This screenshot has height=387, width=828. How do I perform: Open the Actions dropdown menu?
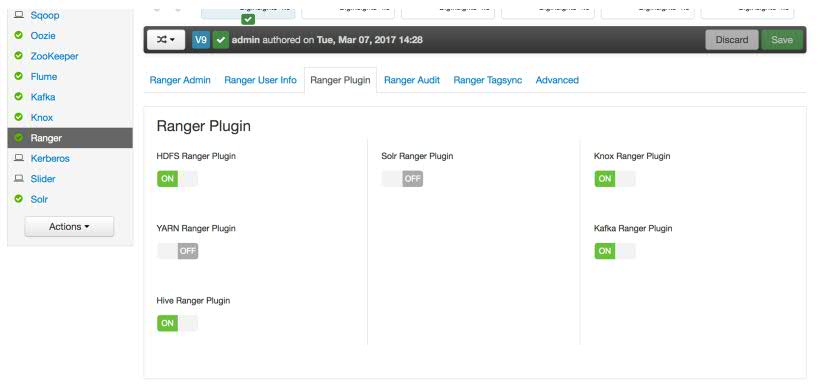69,226
